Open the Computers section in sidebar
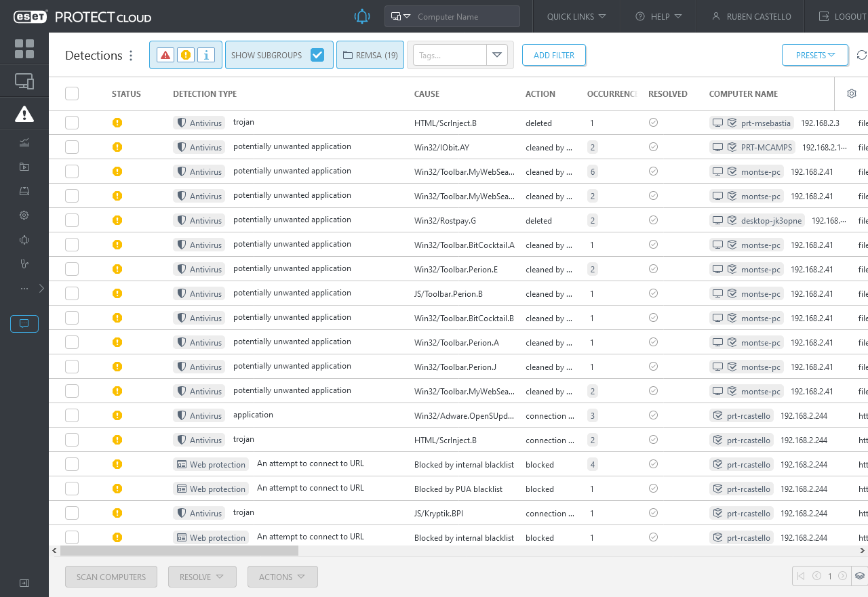This screenshot has height=597, width=868. [24, 82]
